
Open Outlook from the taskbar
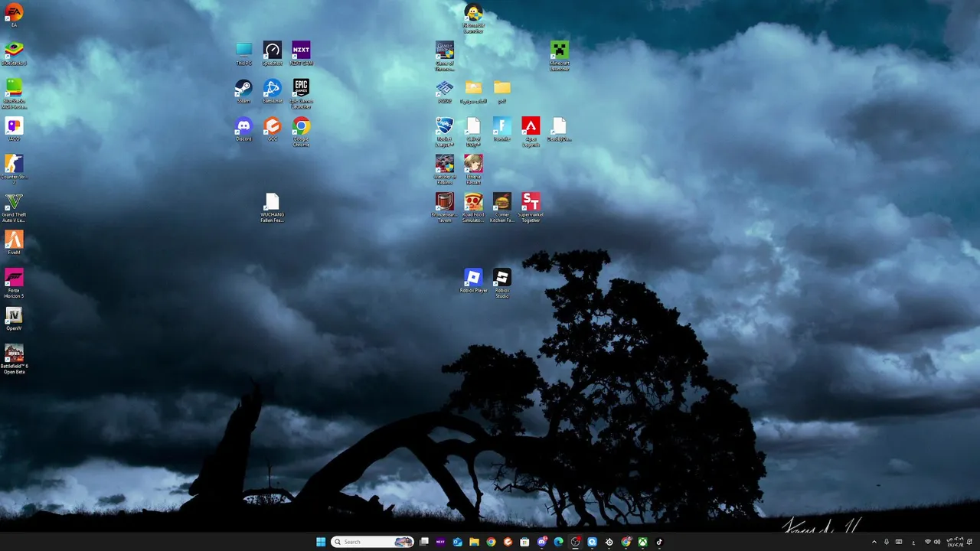(x=457, y=542)
